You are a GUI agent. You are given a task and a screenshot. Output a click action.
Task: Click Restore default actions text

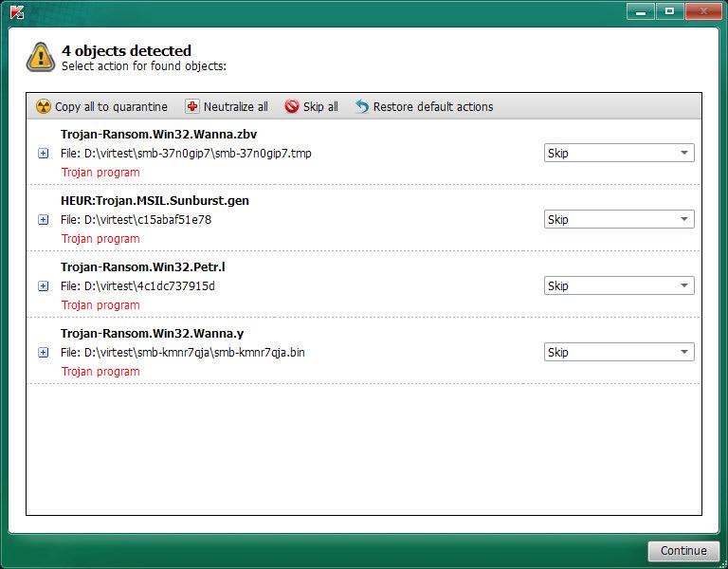pos(433,107)
